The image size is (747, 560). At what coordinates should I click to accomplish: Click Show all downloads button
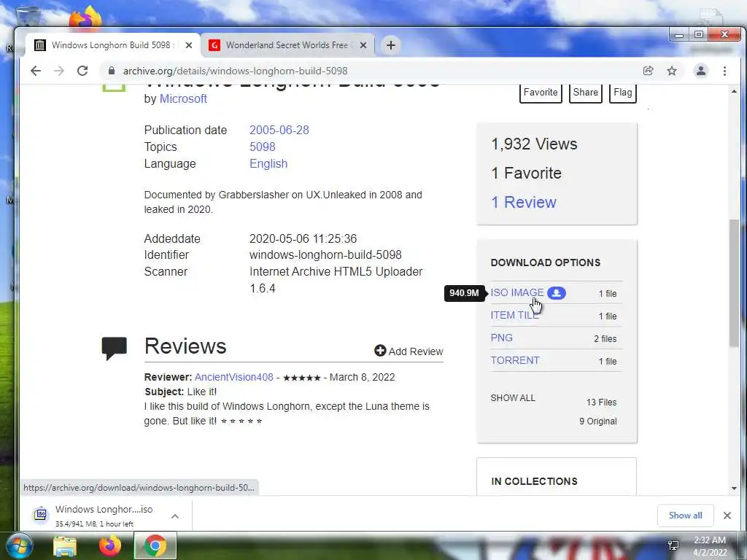685,516
